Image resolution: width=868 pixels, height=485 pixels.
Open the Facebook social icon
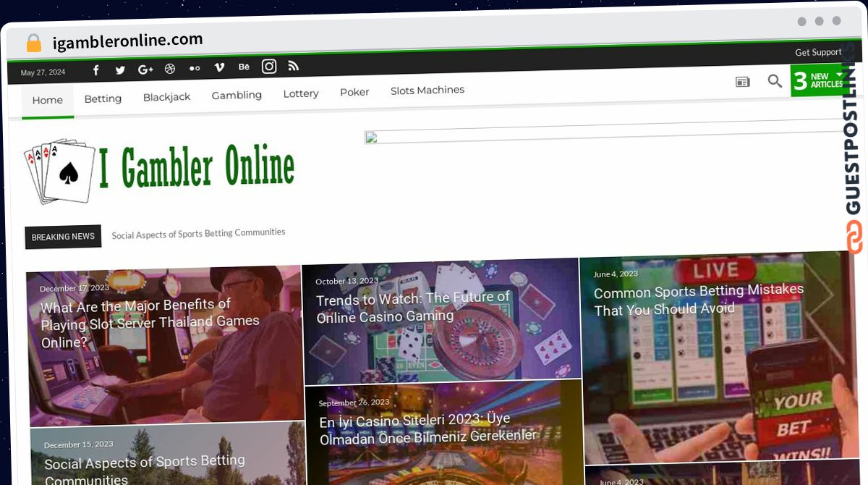(x=96, y=70)
